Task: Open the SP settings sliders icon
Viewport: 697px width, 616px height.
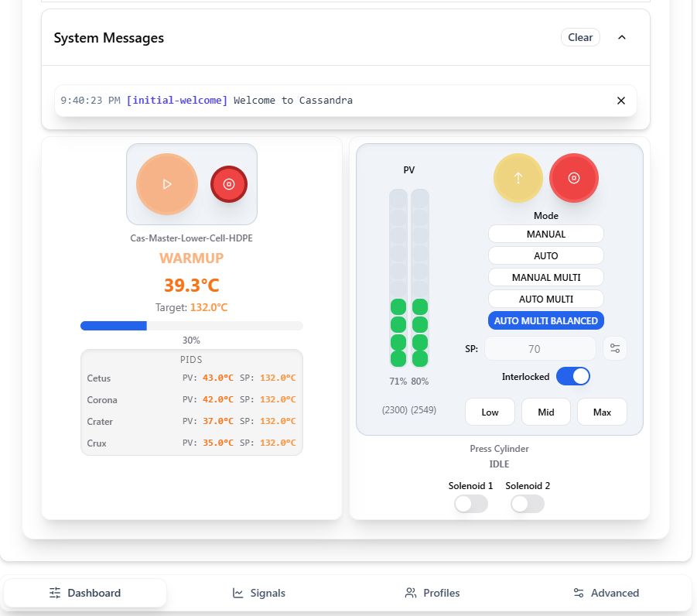Action: click(x=615, y=348)
